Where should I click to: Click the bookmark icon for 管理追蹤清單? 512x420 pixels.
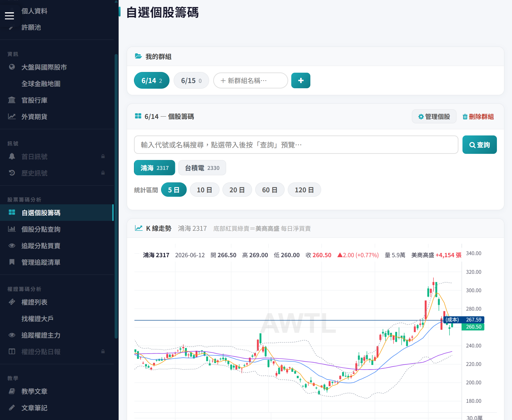coord(12,262)
